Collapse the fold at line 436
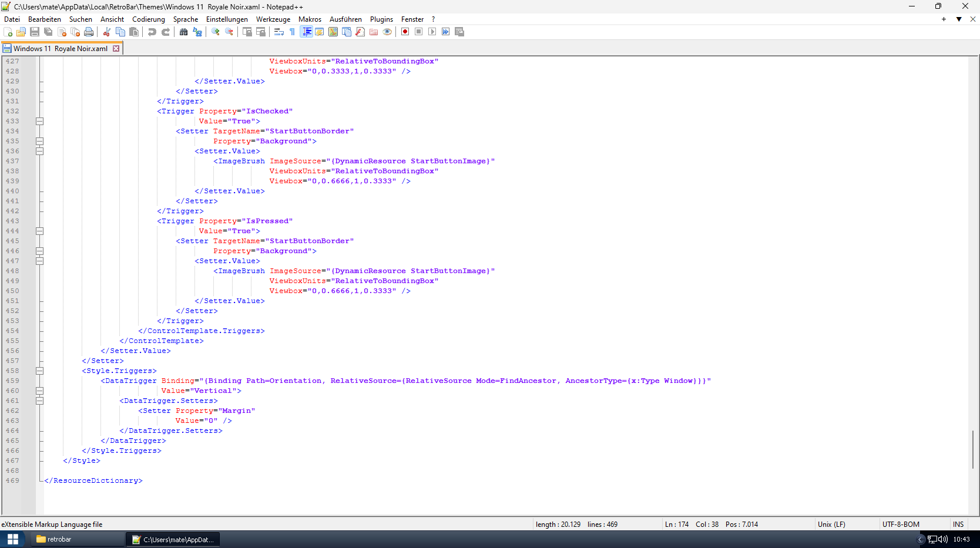 [x=40, y=151]
